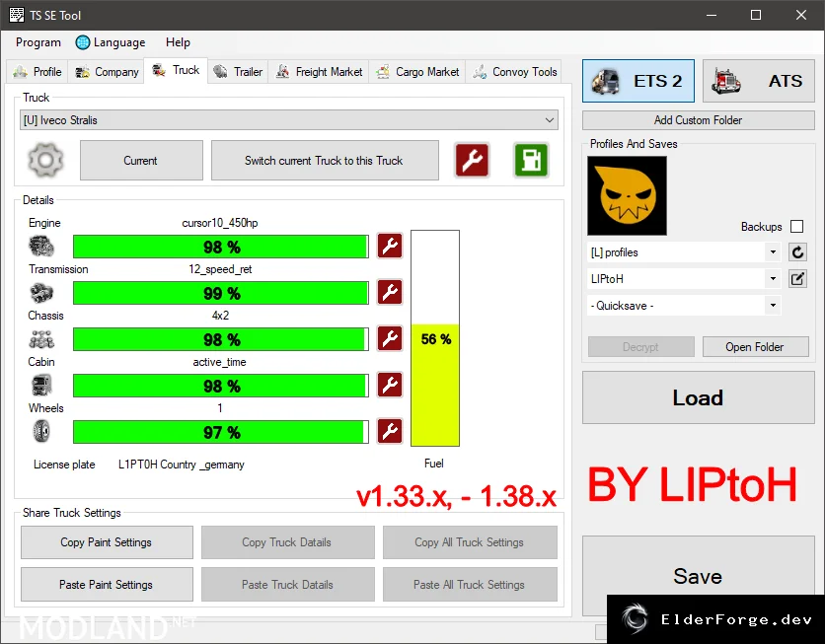Screen dimensions: 825x644
Task: Click Paste Truck Datails button
Action: (288, 584)
